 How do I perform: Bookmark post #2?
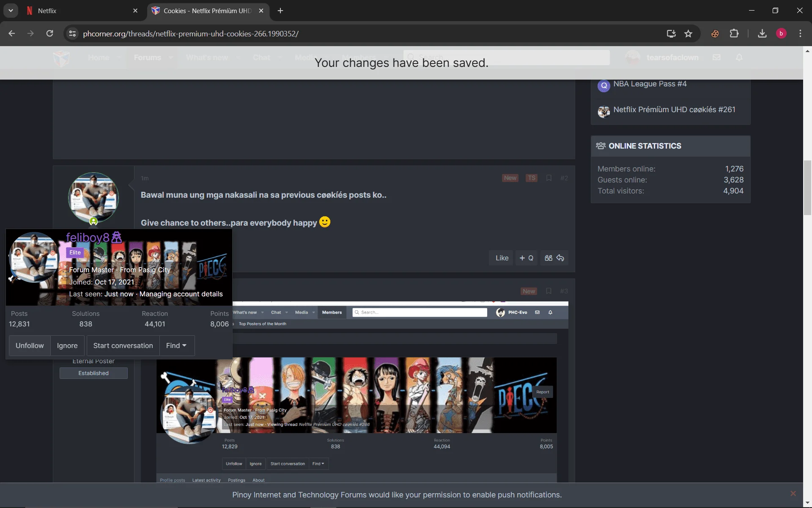(x=549, y=178)
